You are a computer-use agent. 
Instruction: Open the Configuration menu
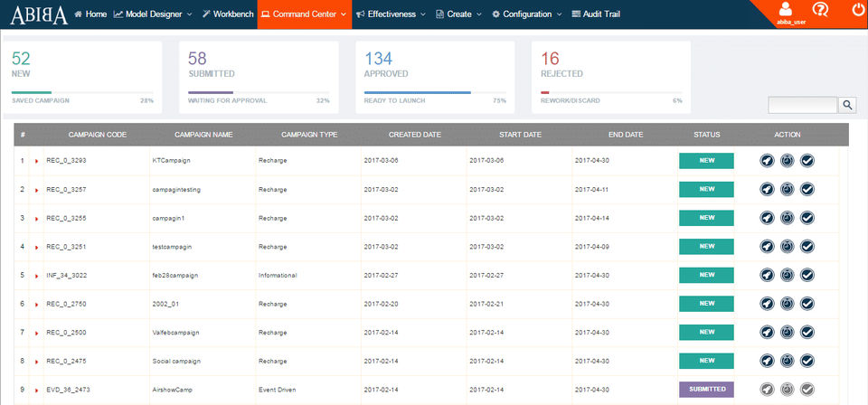[x=527, y=14]
